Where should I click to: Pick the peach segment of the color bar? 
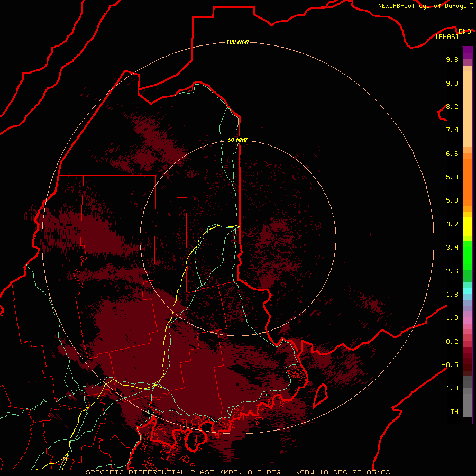(467, 108)
